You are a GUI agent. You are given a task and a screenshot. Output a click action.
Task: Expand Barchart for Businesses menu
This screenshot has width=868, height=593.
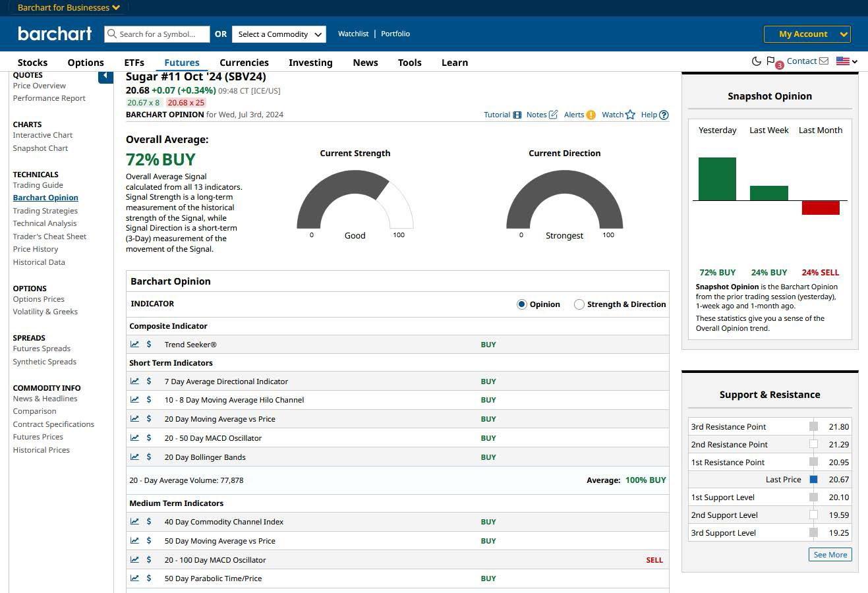69,8
